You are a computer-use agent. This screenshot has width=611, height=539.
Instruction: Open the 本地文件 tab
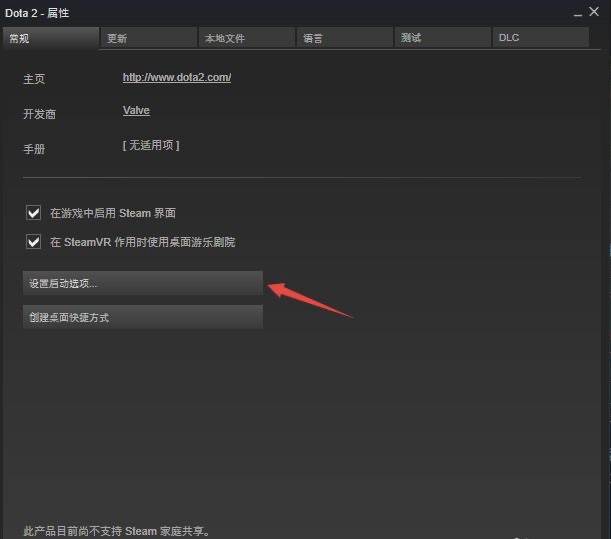[x=247, y=38]
